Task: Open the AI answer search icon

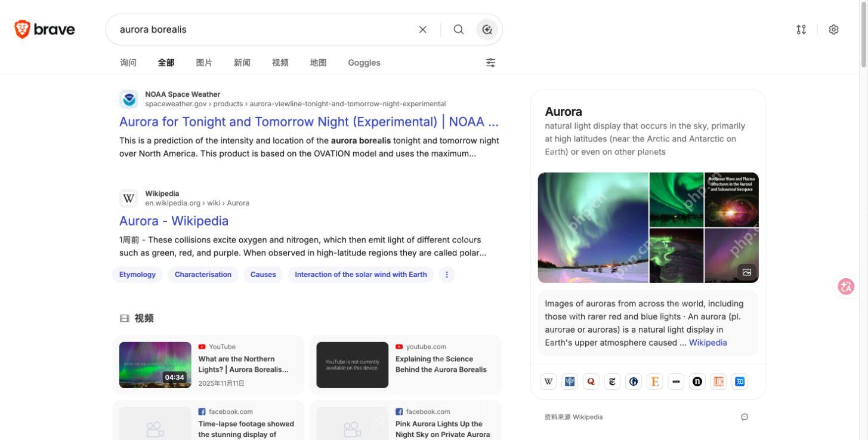Action: tap(487, 29)
